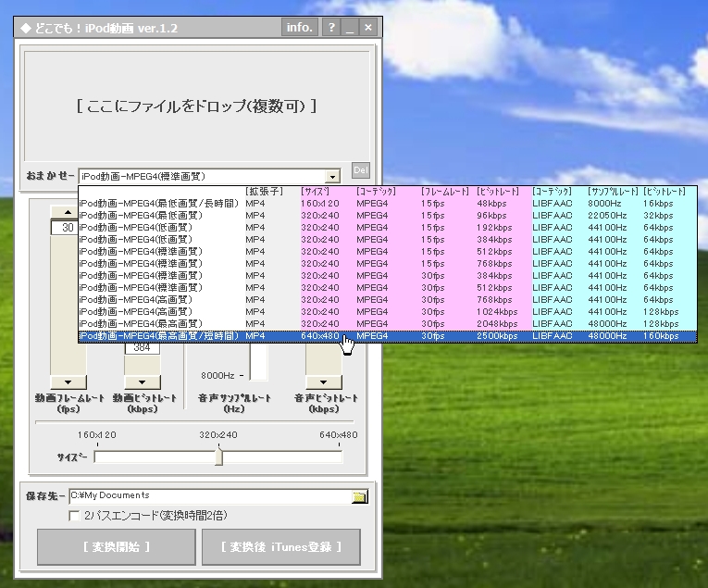This screenshot has width=708, height=588.
Task: Click the size slider thumb at 320x240
Action: 218,457
